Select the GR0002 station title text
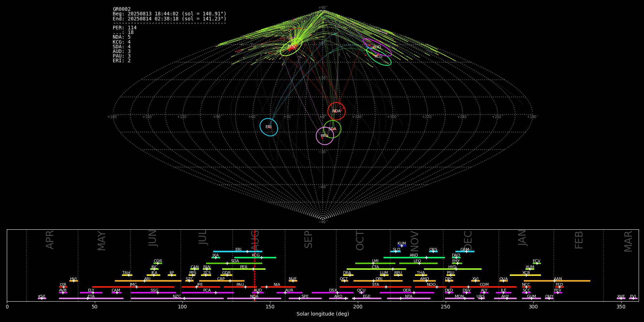Viewport: 644px width, 322px height. tap(122, 9)
